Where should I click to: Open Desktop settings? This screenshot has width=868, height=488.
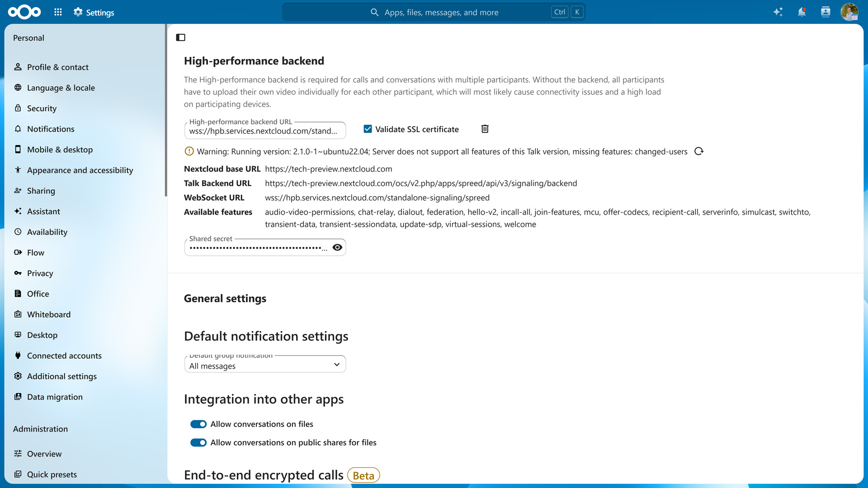(85, 335)
